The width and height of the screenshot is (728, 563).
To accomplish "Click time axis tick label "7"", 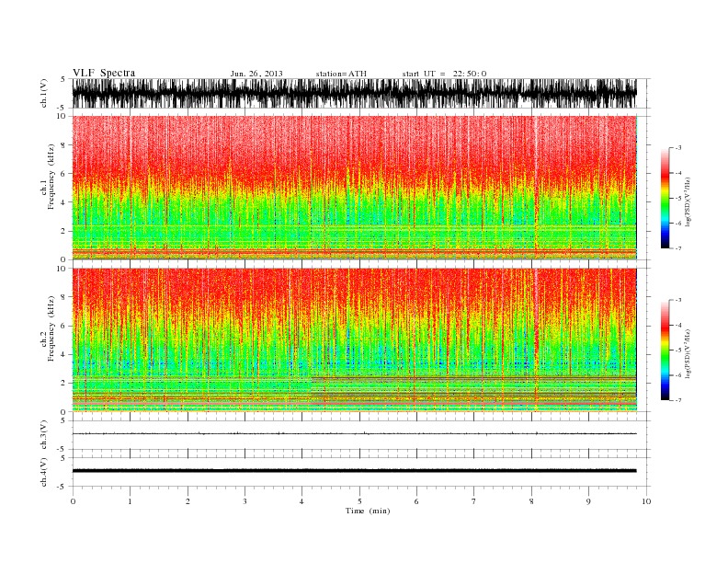I will click(474, 501).
